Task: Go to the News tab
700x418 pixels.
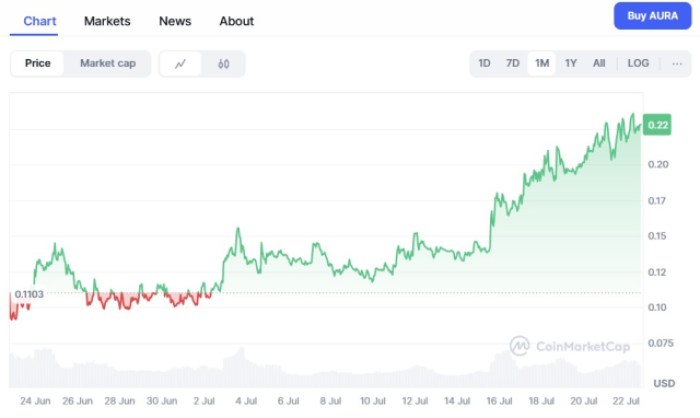Action: click(x=175, y=21)
